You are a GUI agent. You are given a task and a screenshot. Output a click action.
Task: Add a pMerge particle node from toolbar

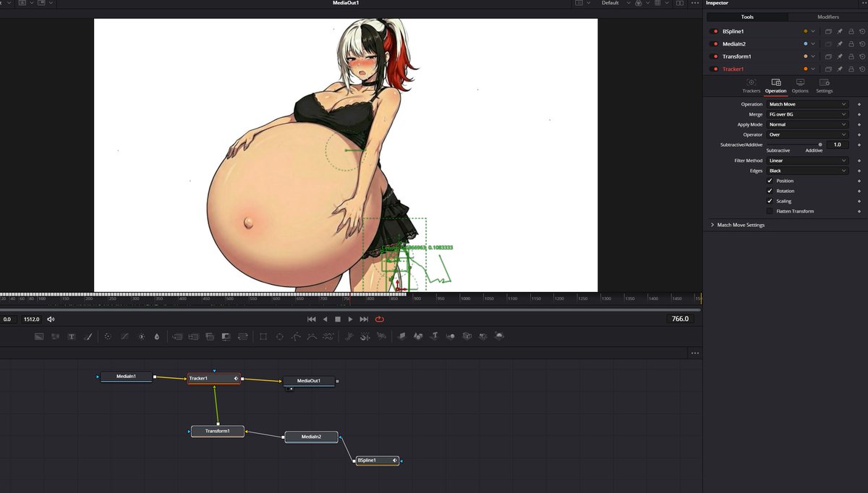click(x=364, y=336)
